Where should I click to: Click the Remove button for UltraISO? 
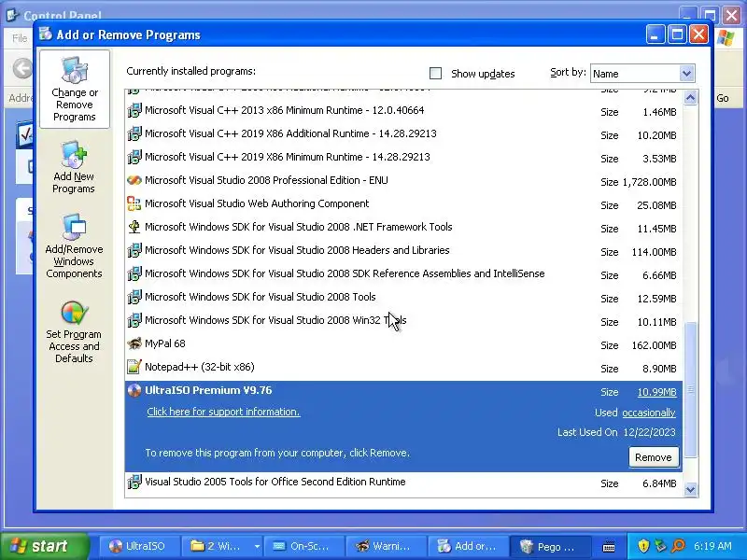point(653,457)
